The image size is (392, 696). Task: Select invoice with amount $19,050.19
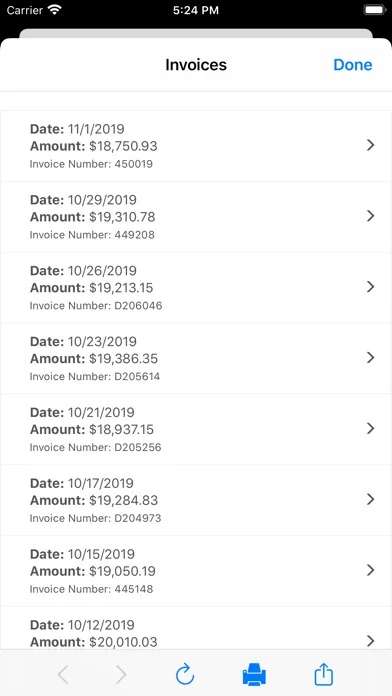[x=196, y=571]
